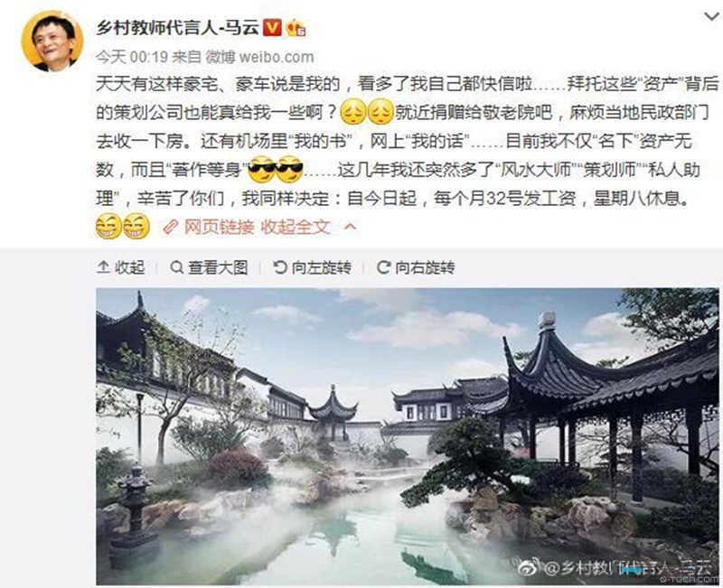Viewport: 723px width, 588px height.
Task: Open the smiling profile avatar photo
Action: (52, 41)
